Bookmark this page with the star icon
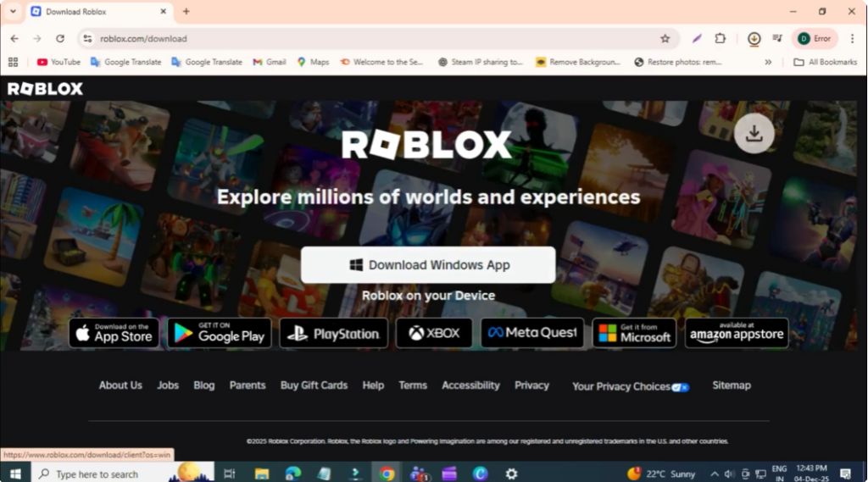Screen dimensions: 868x482 pyautogui.click(x=665, y=39)
